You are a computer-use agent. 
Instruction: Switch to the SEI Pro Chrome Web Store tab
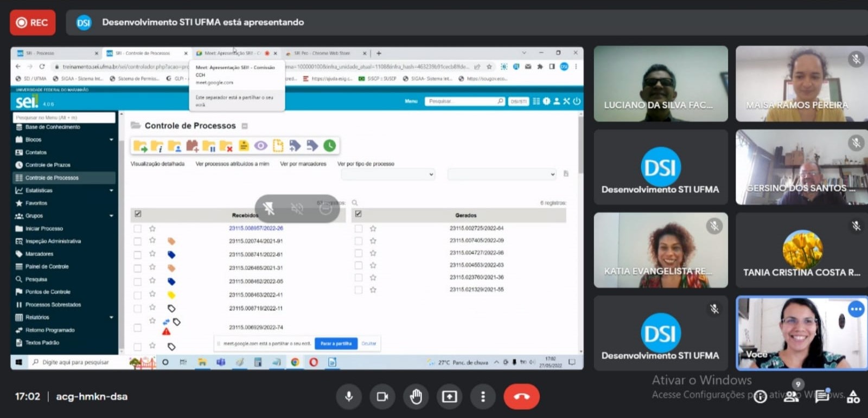tap(322, 53)
